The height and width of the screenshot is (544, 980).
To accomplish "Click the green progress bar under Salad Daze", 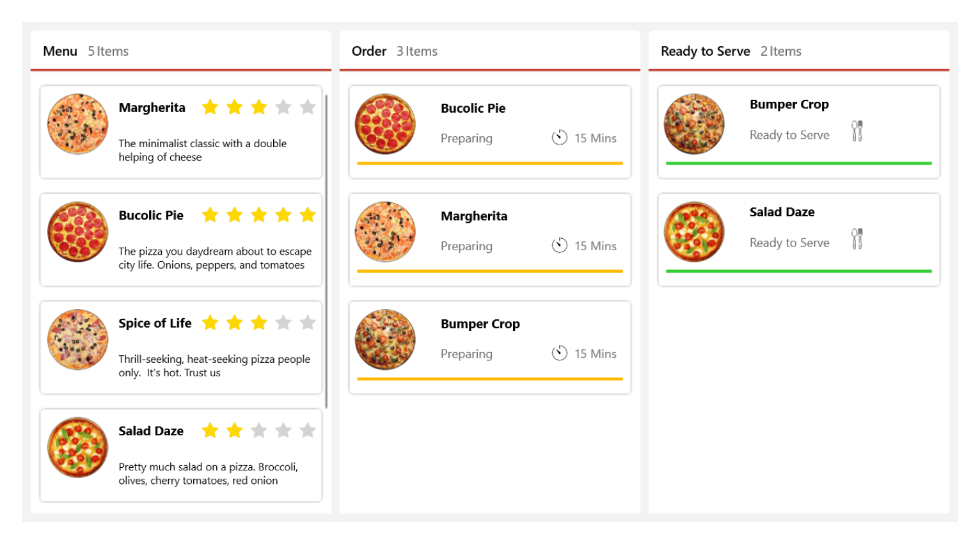I will coord(798,271).
